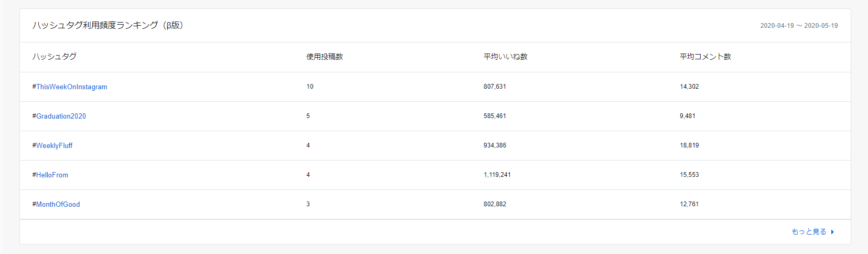Click average comments value 15,553

[x=689, y=175]
